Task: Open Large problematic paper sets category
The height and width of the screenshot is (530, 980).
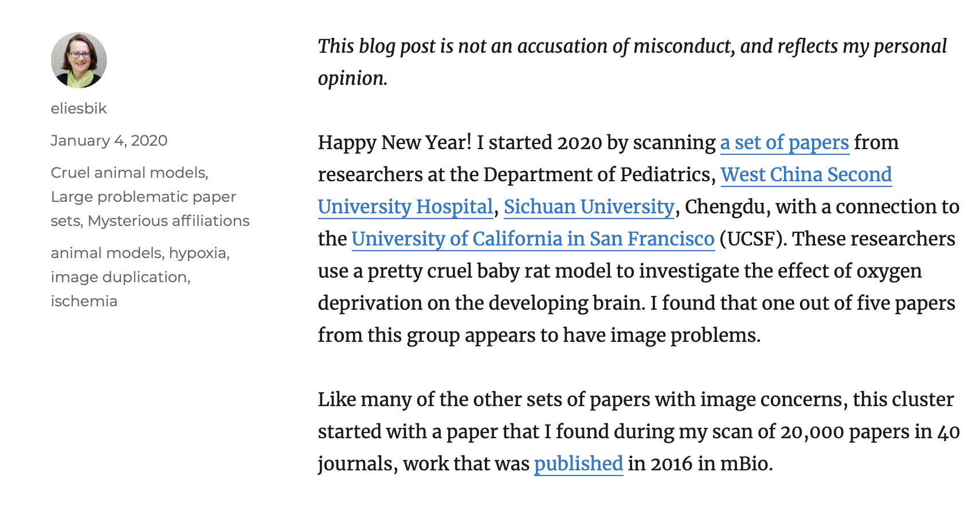Action: point(143,197)
